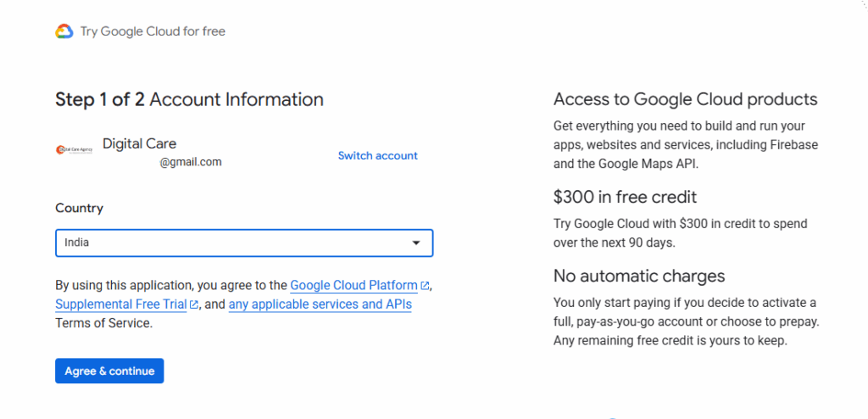Open the any applicable services and APIs link
The height and width of the screenshot is (419, 868).
click(320, 304)
